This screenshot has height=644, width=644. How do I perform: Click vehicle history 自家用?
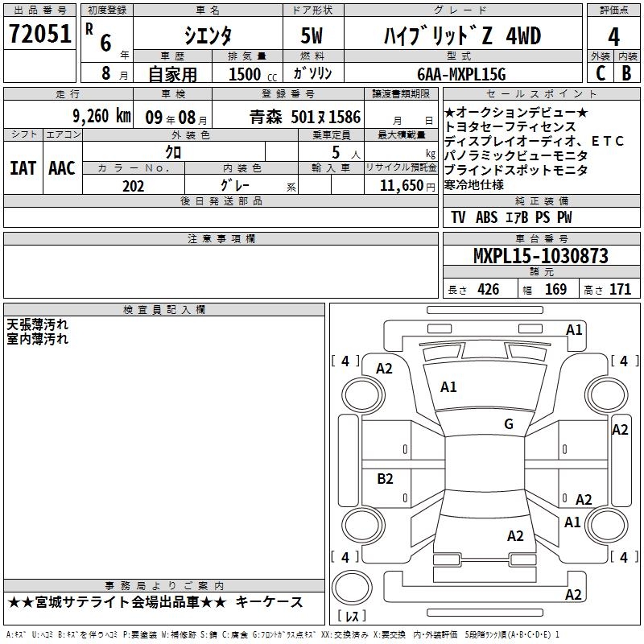click(x=173, y=74)
